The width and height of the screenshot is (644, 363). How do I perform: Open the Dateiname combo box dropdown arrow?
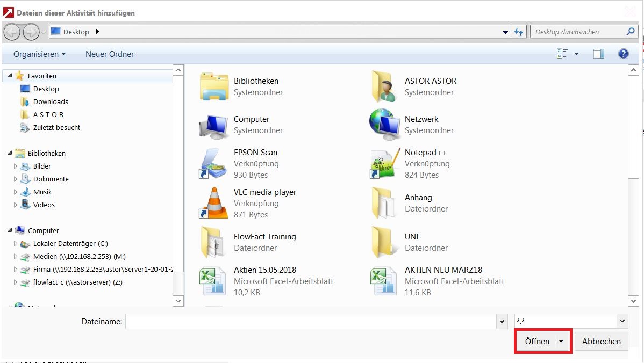pyautogui.click(x=502, y=322)
